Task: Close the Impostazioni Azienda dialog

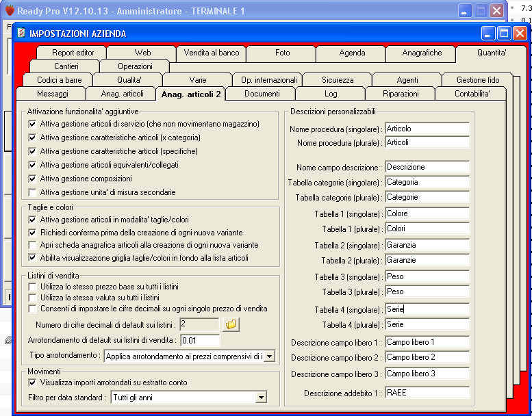Action: pyautogui.click(x=520, y=34)
